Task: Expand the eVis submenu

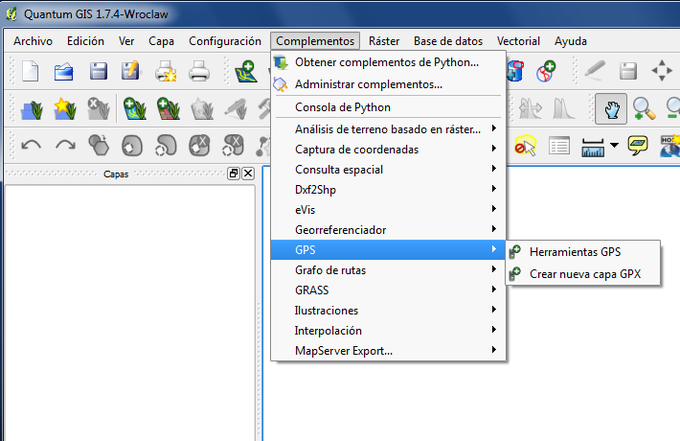Action: (x=388, y=210)
